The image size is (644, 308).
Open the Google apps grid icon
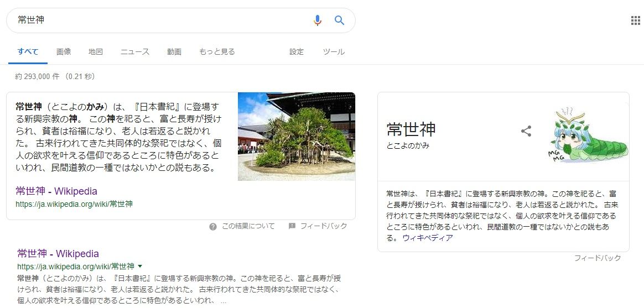635,20
